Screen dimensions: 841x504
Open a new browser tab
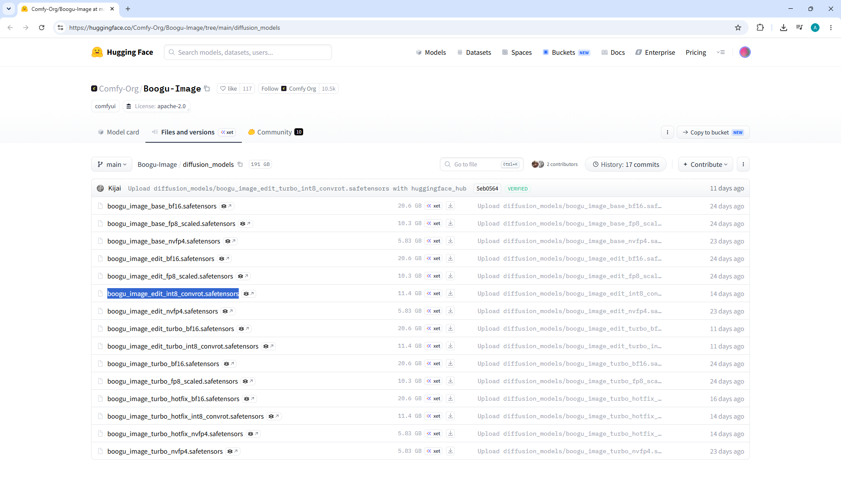click(128, 9)
